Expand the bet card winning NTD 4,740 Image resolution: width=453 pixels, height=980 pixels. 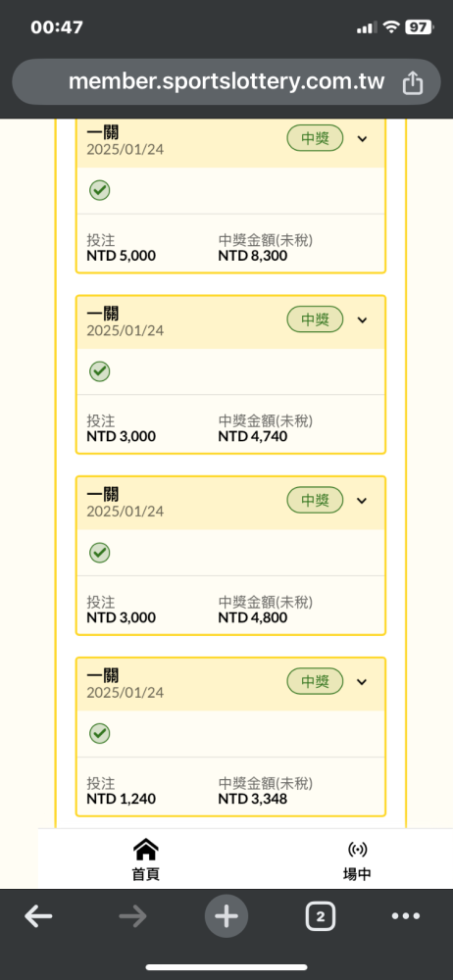(x=362, y=320)
